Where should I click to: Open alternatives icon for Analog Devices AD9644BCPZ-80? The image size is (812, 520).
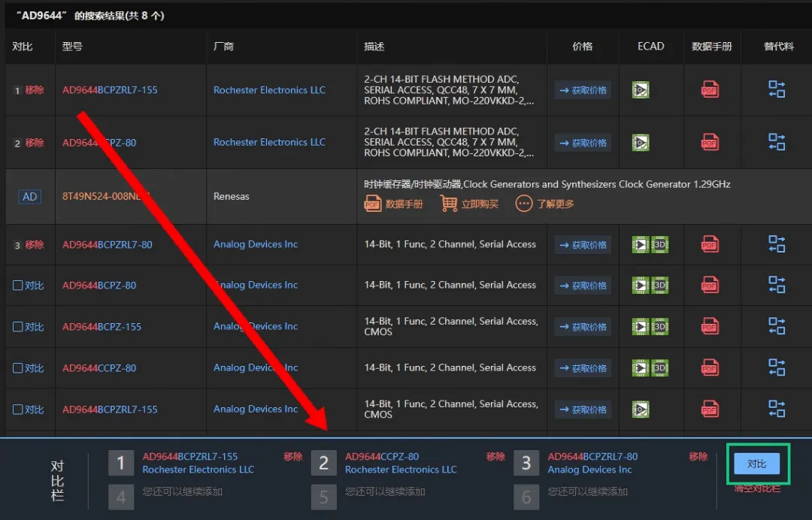tap(777, 284)
